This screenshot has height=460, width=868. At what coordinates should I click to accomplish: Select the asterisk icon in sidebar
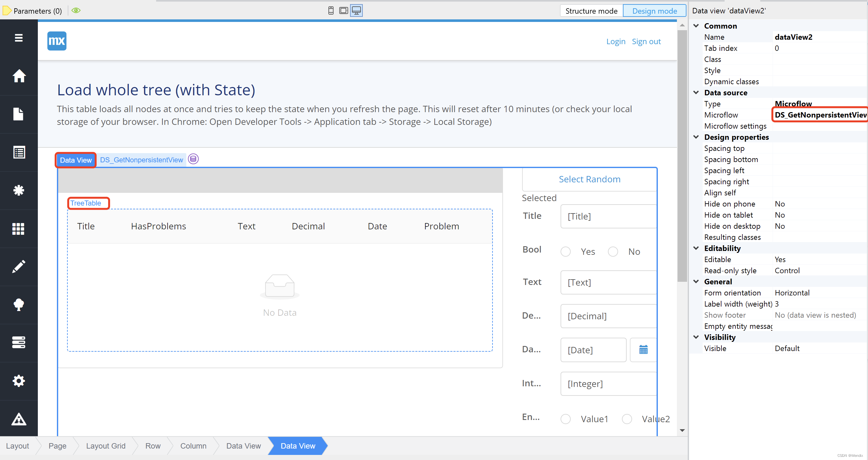click(x=19, y=190)
